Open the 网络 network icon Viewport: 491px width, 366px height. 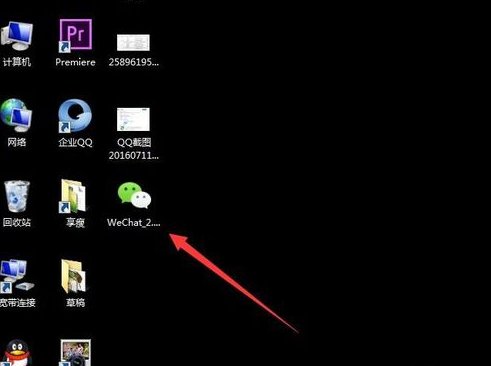point(16,115)
